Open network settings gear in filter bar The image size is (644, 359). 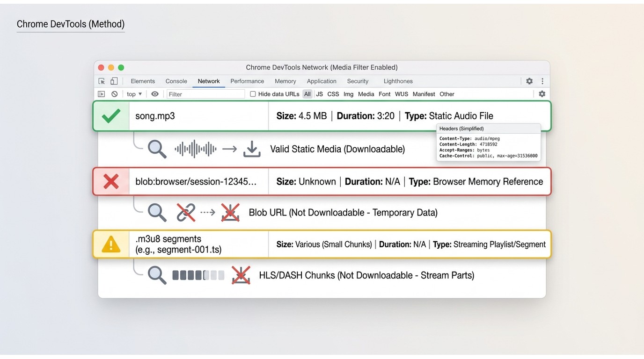click(542, 94)
